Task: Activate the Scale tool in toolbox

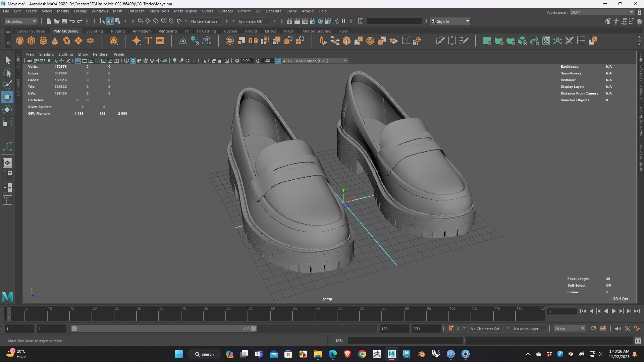Action: tap(7, 122)
